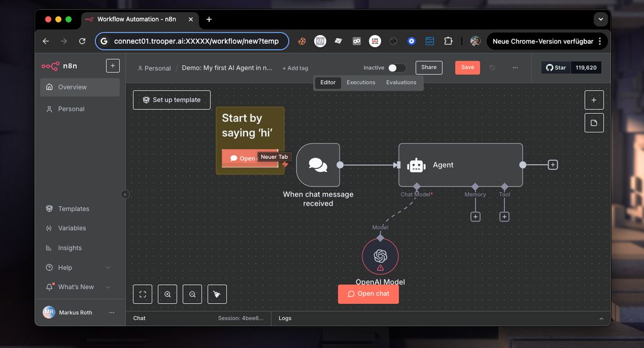This screenshot has height=348, width=644.
Task: Open the tab search dropdown arrow
Action: point(600,19)
